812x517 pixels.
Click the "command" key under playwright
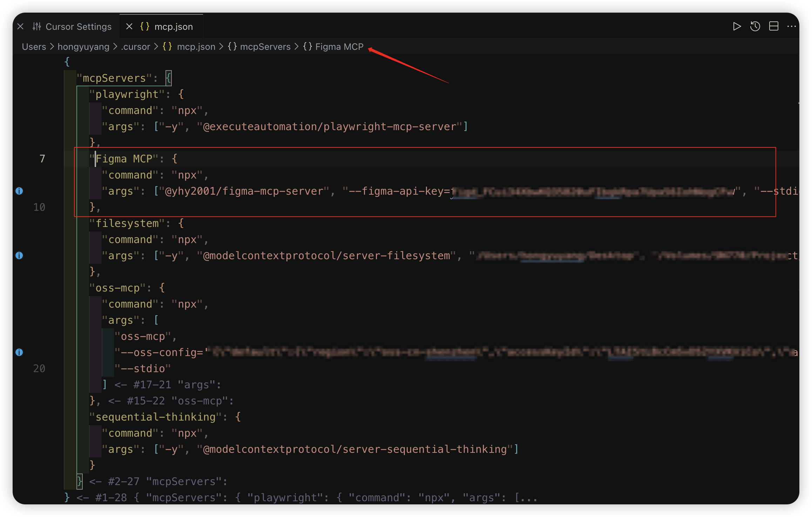point(130,110)
